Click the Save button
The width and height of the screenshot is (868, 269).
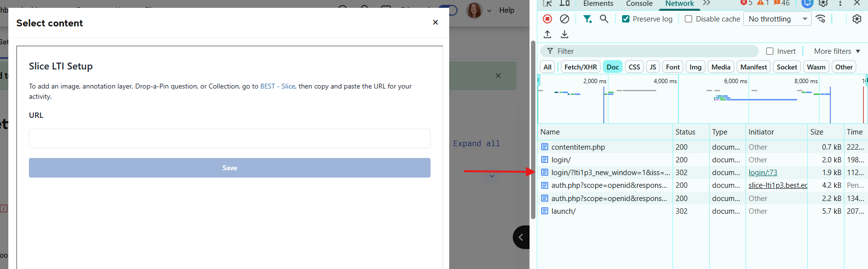tap(230, 168)
